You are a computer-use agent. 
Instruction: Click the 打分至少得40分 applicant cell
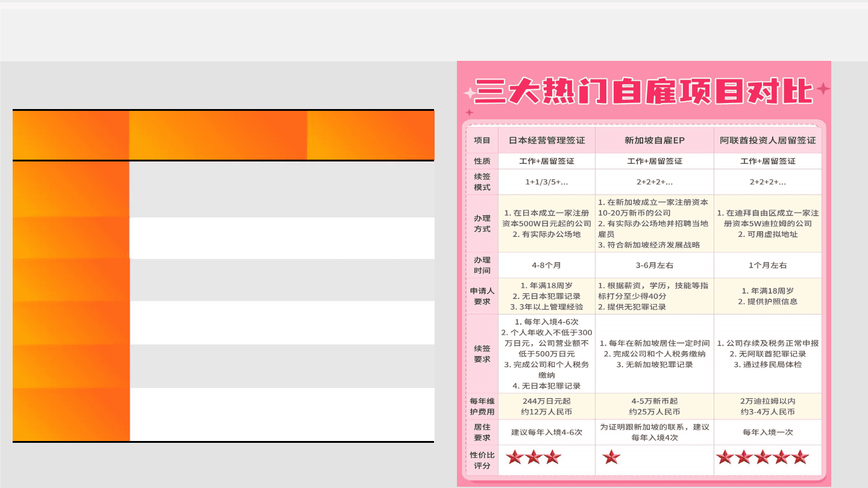click(655, 296)
